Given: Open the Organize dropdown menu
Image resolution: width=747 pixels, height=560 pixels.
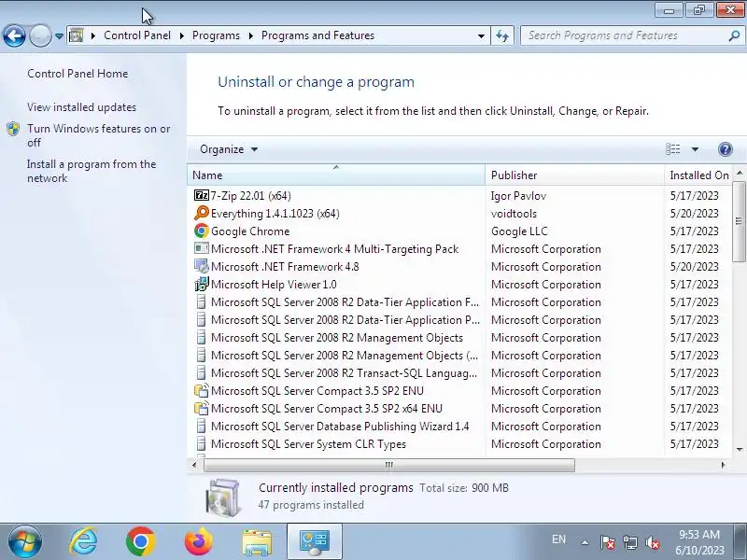Looking at the screenshot, I should point(229,149).
